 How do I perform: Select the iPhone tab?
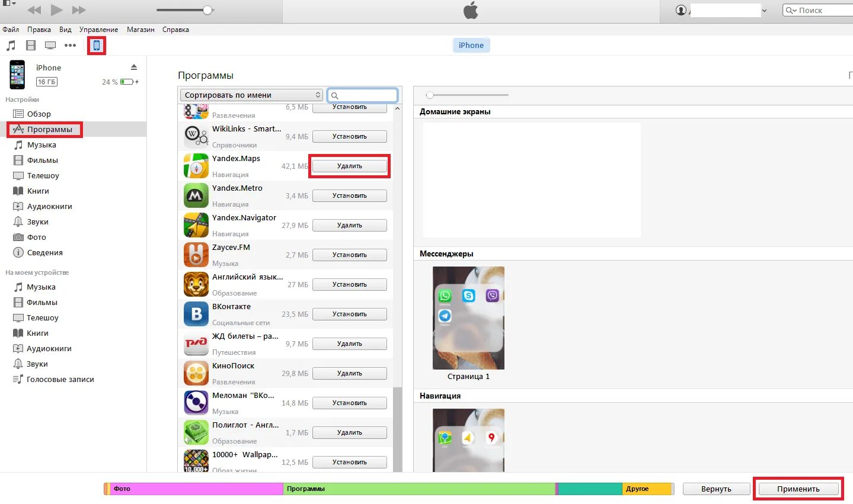coord(471,45)
